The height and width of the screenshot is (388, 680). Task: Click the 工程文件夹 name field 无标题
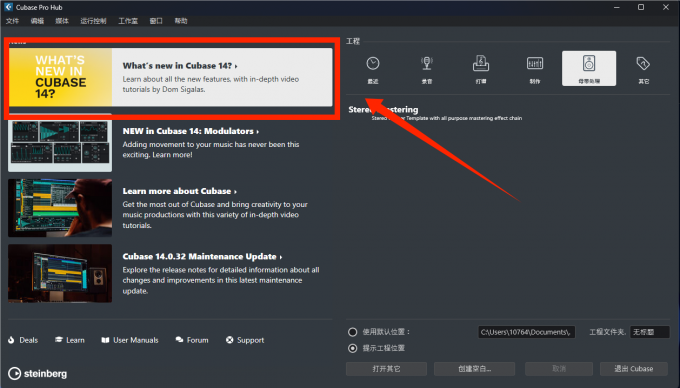[650, 332]
